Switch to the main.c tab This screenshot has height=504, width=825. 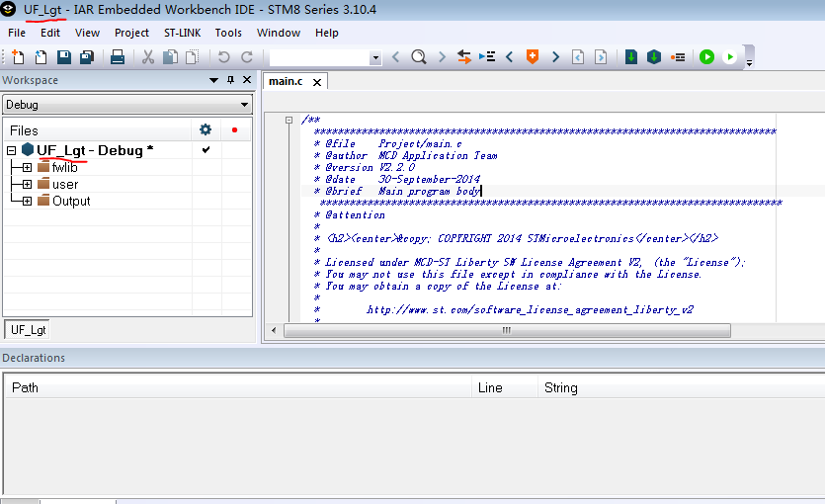(286, 82)
